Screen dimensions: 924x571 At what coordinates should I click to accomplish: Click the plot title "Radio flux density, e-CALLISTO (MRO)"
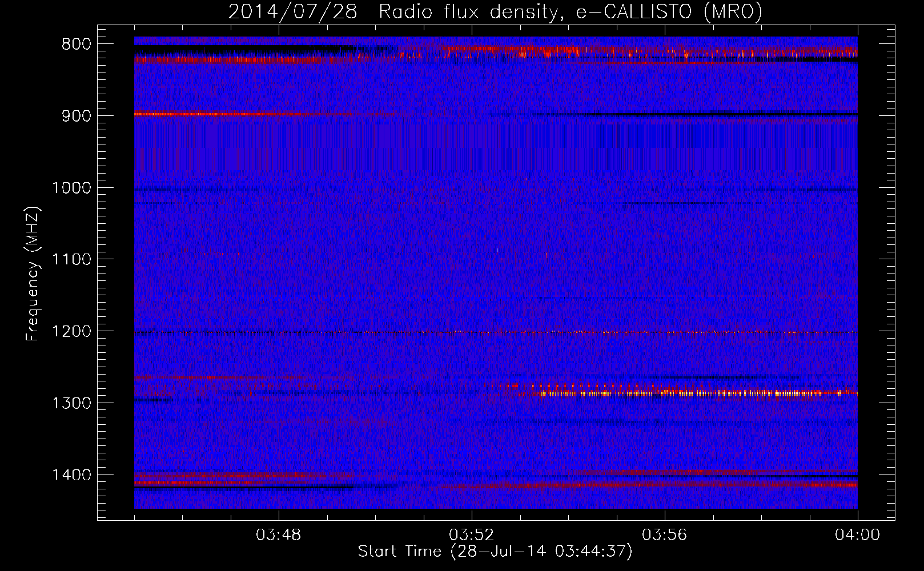(x=571, y=12)
